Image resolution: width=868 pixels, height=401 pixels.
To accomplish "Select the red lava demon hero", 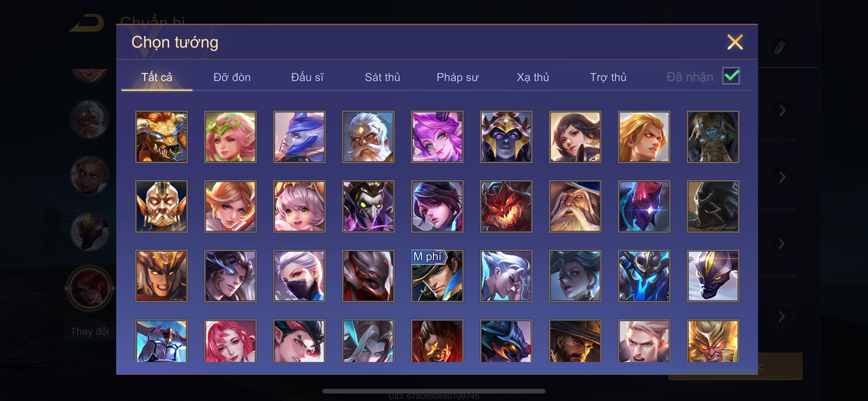I will coord(506,206).
